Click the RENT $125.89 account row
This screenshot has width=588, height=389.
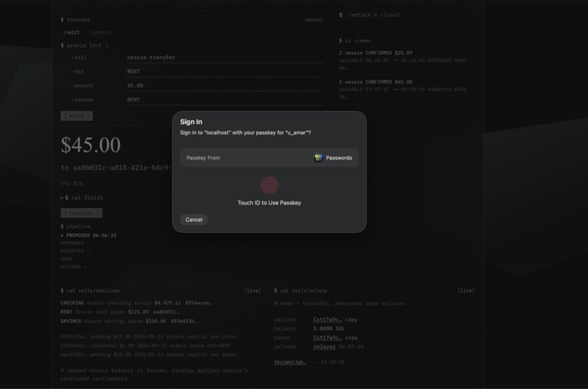coord(120,312)
